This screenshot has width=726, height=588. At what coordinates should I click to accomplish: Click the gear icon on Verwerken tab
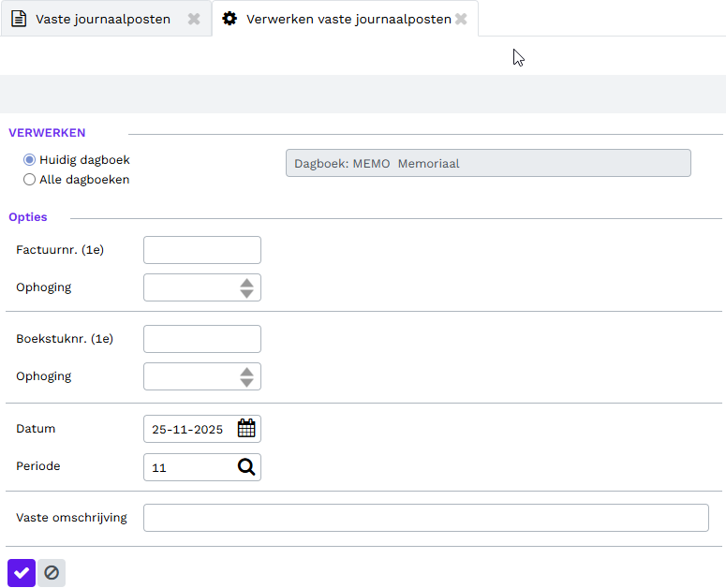pos(230,19)
